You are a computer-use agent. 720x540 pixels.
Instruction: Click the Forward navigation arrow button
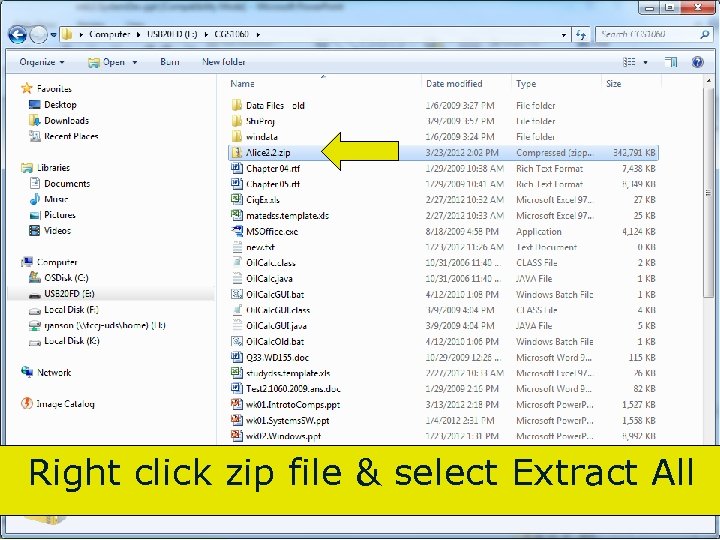(39, 34)
